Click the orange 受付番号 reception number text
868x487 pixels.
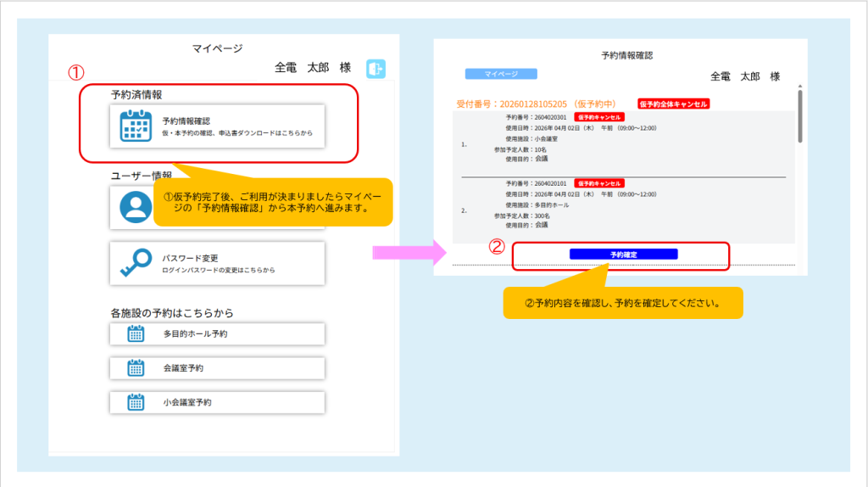click(x=536, y=104)
